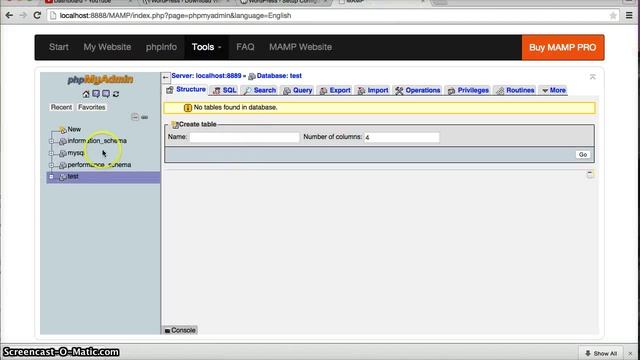Click the small icon below the Go button
The height and width of the screenshot is (360, 640).
pos(590,174)
